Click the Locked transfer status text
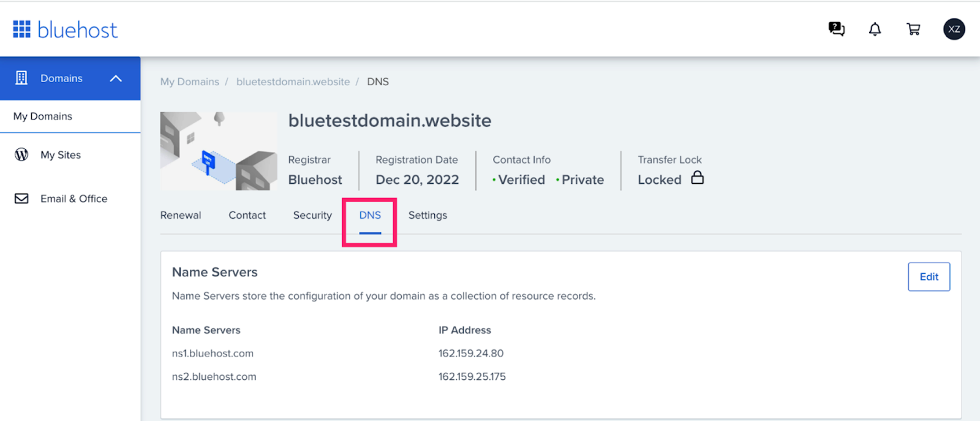 pyautogui.click(x=660, y=180)
